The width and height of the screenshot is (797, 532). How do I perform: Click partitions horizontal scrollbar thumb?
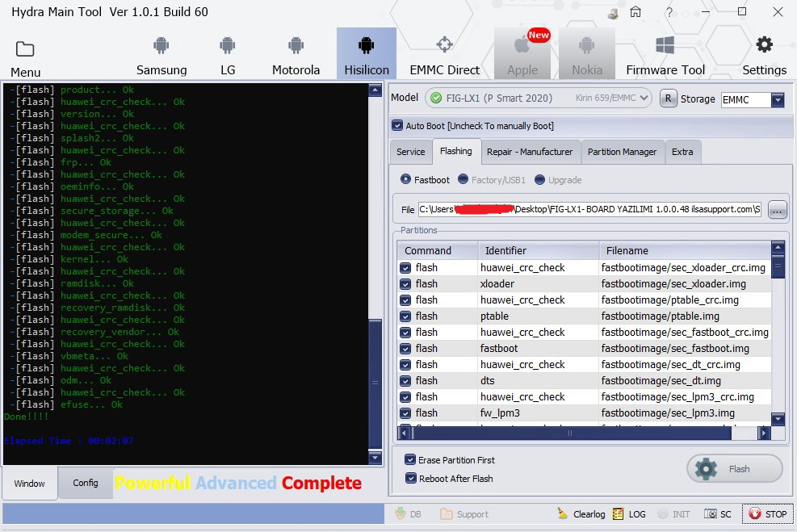pyautogui.click(x=571, y=433)
